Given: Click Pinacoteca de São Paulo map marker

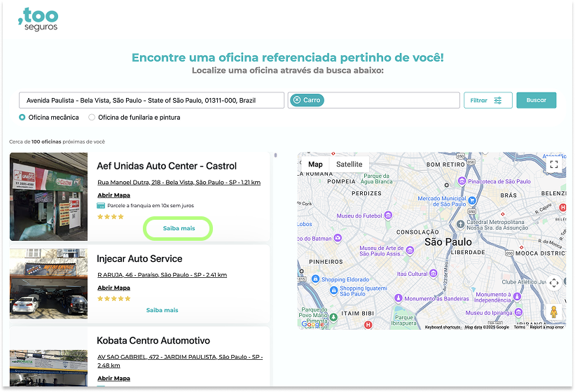Looking at the screenshot, I should [x=462, y=181].
